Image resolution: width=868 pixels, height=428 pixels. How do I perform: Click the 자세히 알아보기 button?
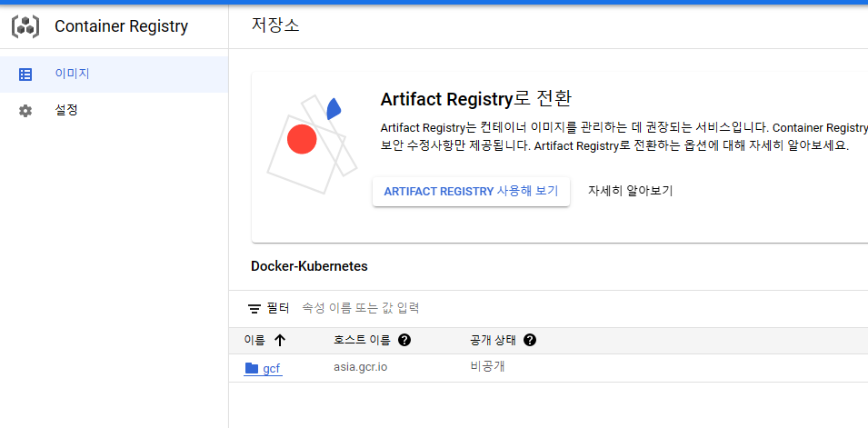click(630, 192)
